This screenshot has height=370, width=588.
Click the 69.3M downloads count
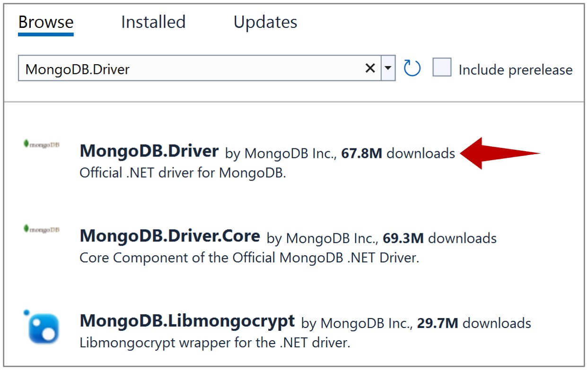403,238
